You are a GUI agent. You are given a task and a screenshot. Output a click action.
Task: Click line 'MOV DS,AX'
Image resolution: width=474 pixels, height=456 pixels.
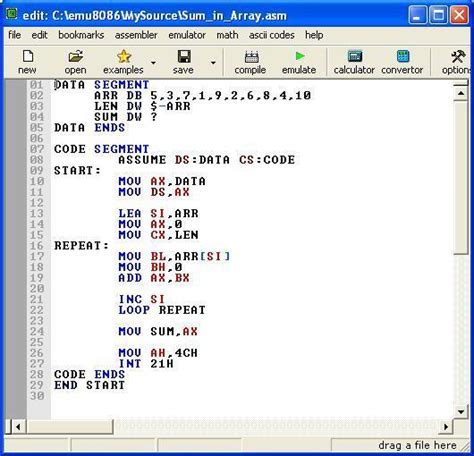click(154, 192)
